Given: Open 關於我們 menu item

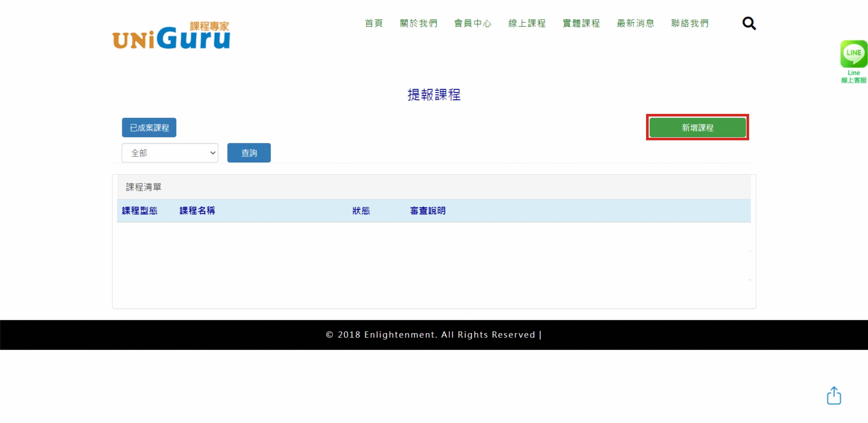Looking at the screenshot, I should coord(419,23).
